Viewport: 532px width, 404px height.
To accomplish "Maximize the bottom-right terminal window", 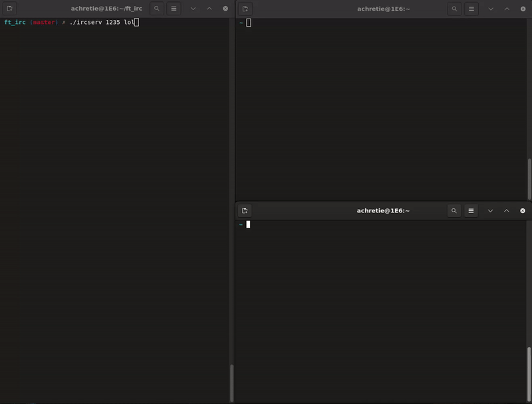I will click(x=507, y=211).
